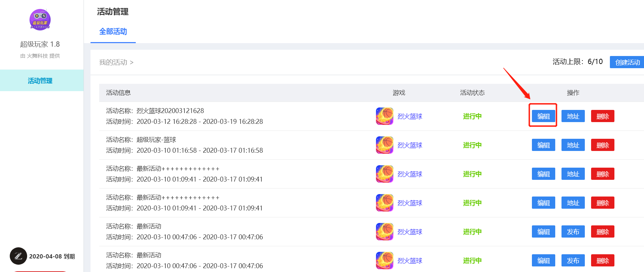Click 编辑 for the 超级玩家-篮球 activity
The image size is (644, 272).
[x=543, y=145]
